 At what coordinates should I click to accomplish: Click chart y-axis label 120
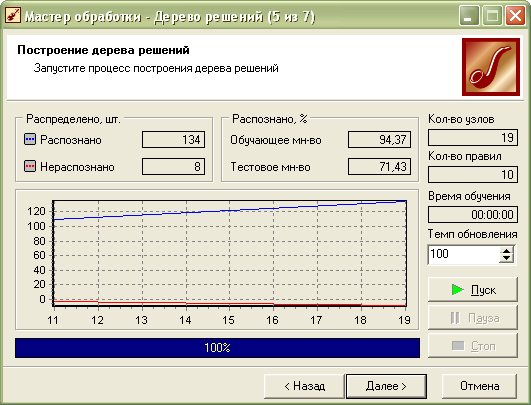pos(36,211)
